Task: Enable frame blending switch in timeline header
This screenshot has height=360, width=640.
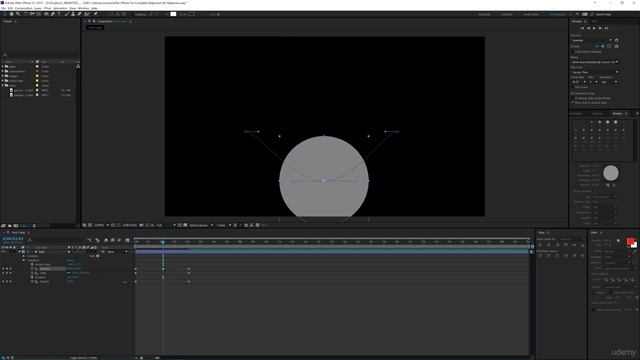Action: (113, 240)
